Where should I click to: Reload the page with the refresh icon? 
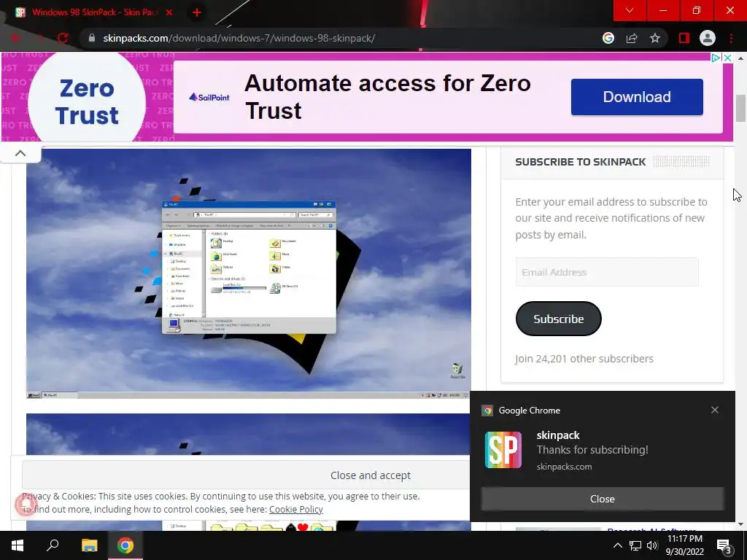(x=63, y=38)
